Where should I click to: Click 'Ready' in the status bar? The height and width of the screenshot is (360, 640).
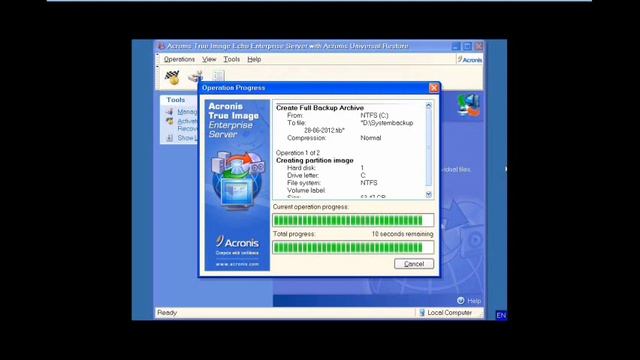[x=167, y=313]
